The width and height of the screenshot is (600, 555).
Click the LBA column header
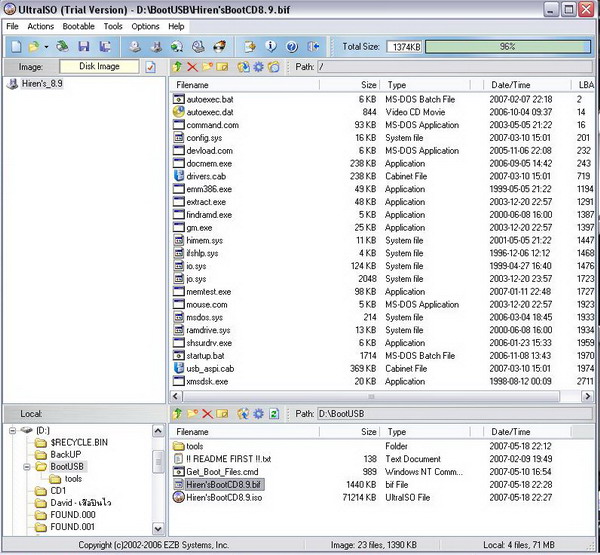(x=584, y=85)
